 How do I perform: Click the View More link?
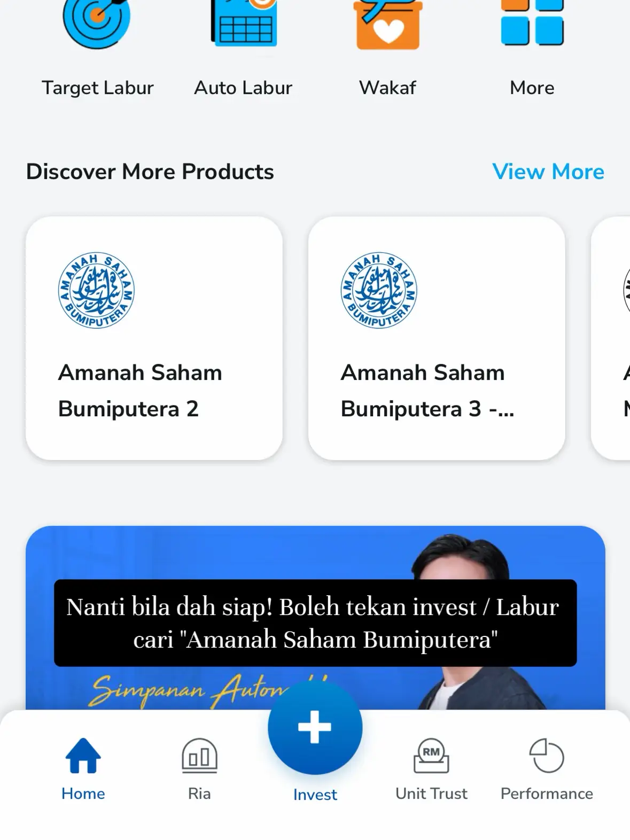point(548,172)
